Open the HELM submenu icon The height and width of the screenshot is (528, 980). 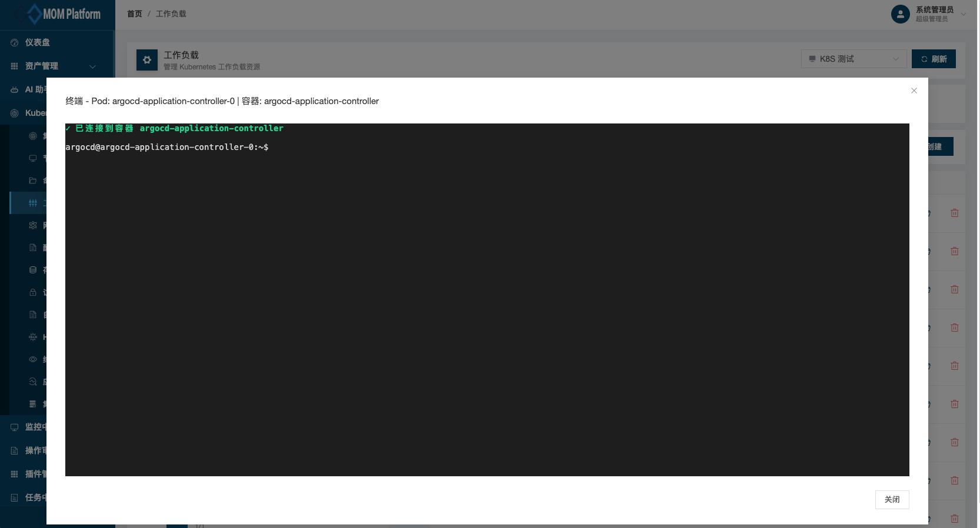[33, 337]
